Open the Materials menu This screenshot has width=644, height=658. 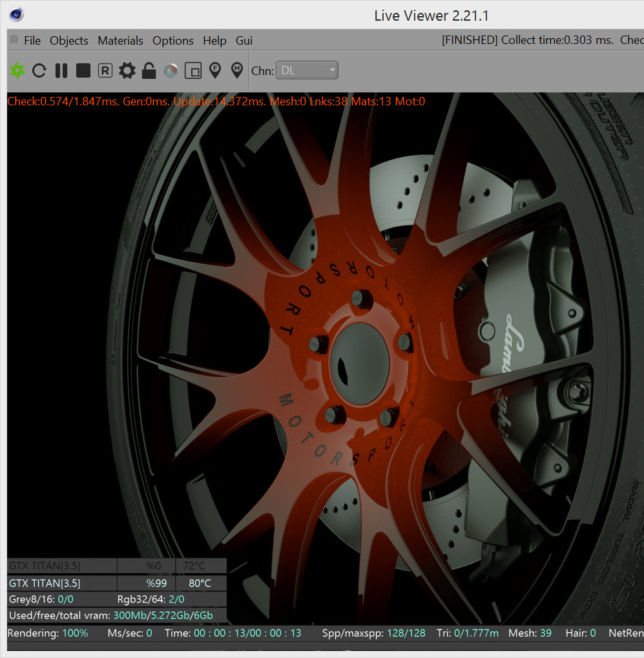coord(120,41)
